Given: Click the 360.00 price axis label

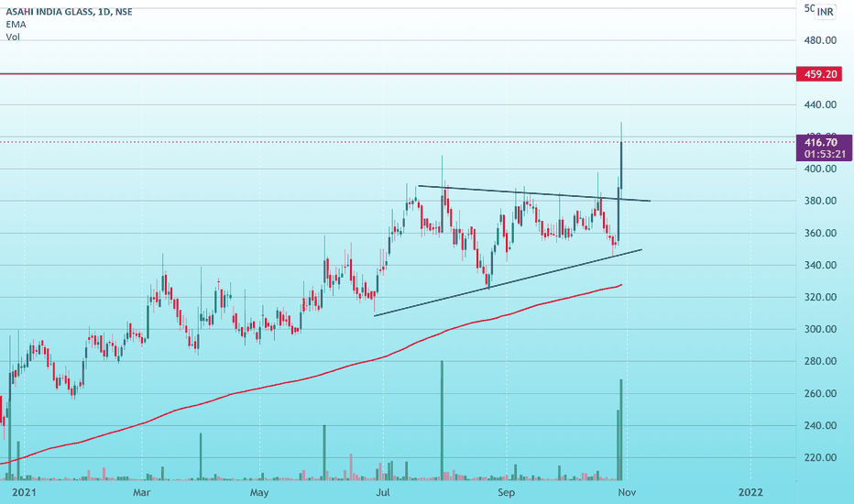Looking at the screenshot, I should coord(820,233).
